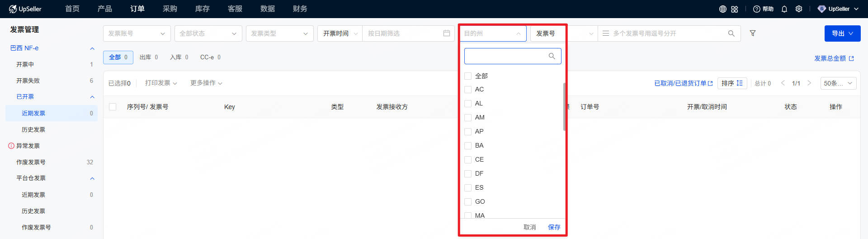868x239 pixels.
Task: Open the calendar date picker icon
Action: tap(446, 33)
